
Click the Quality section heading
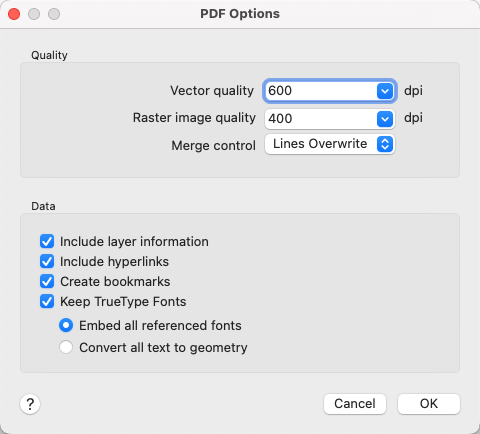coord(49,55)
